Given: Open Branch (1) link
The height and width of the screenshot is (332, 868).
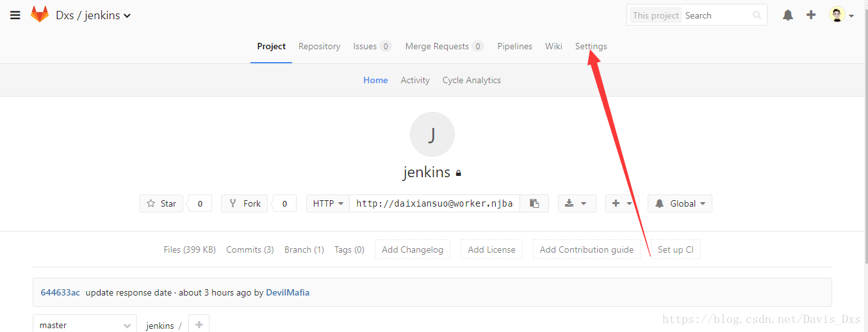Looking at the screenshot, I should pyautogui.click(x=304, y=249).
